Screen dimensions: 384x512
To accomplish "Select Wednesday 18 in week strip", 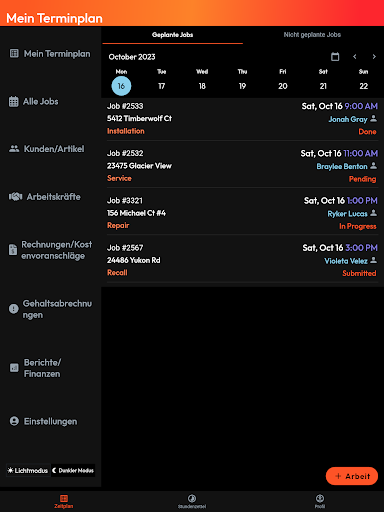I will (x=202, y=86).
